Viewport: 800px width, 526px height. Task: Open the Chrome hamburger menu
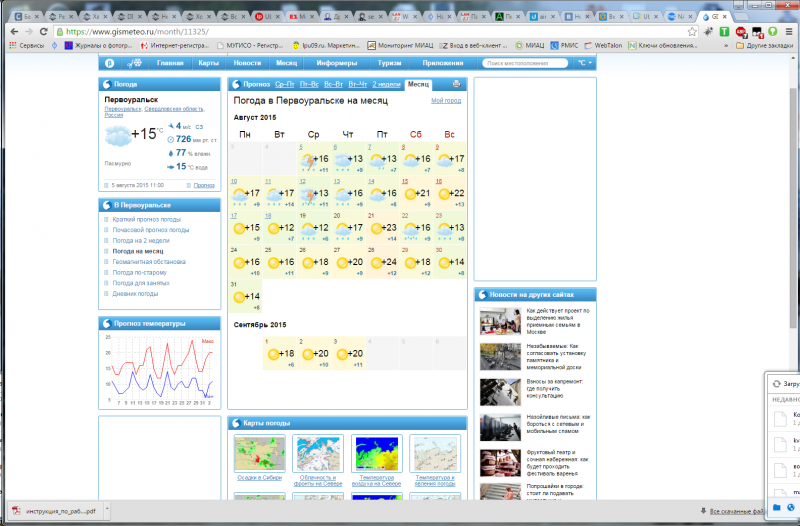pyautogui.click(x=789, y=32)
